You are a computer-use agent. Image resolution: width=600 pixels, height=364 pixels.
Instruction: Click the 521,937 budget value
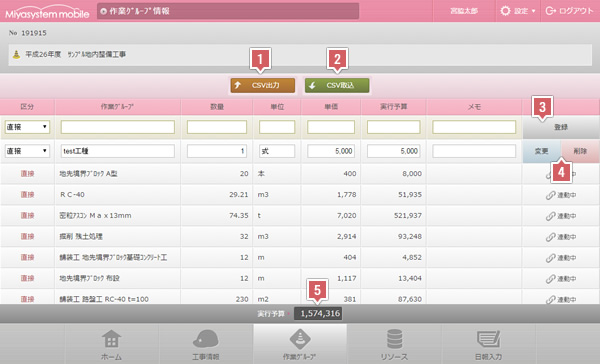point(408,215)
